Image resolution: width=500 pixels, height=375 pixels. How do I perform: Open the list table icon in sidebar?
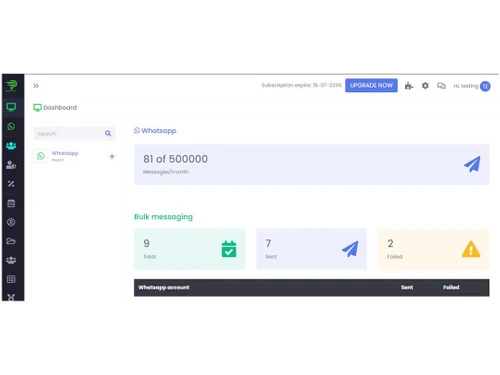coord(11,279)
